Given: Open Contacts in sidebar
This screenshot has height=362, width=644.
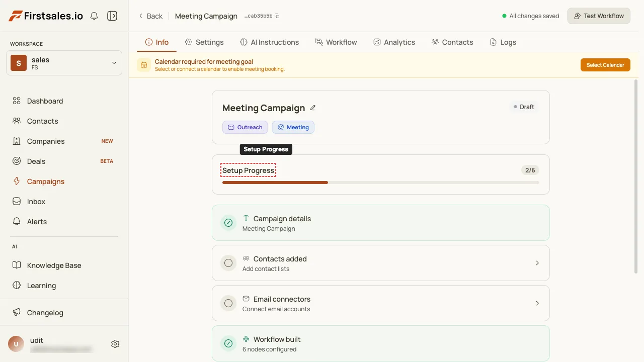Looking at the screenshot, I should 64,121.
